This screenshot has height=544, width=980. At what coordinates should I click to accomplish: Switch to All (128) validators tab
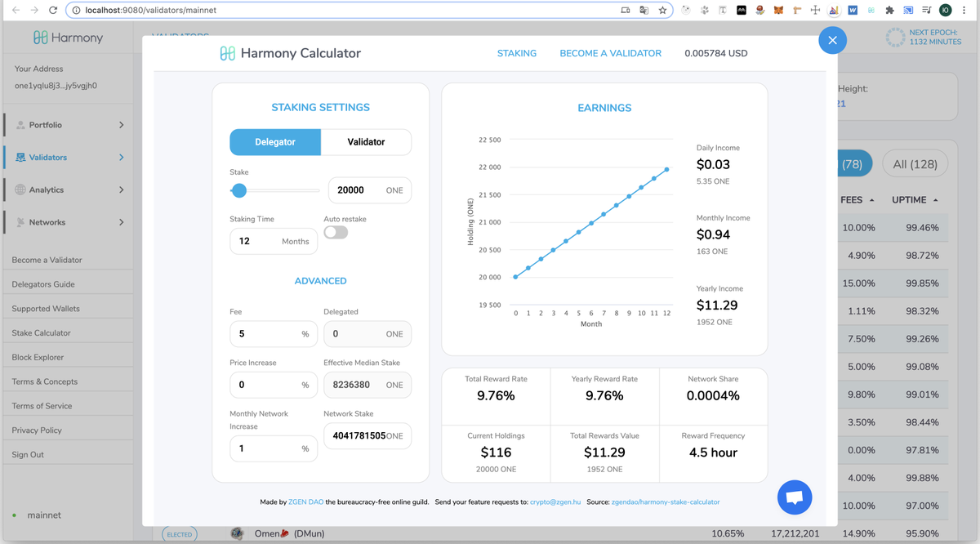[915, 163]
